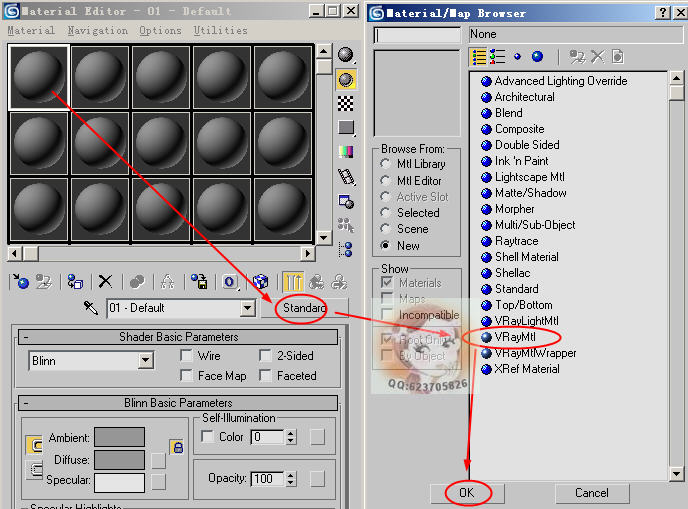Screen dimensions: 688x509
Task: Click the Diffuse color swatch
Action: click(119, 459)
